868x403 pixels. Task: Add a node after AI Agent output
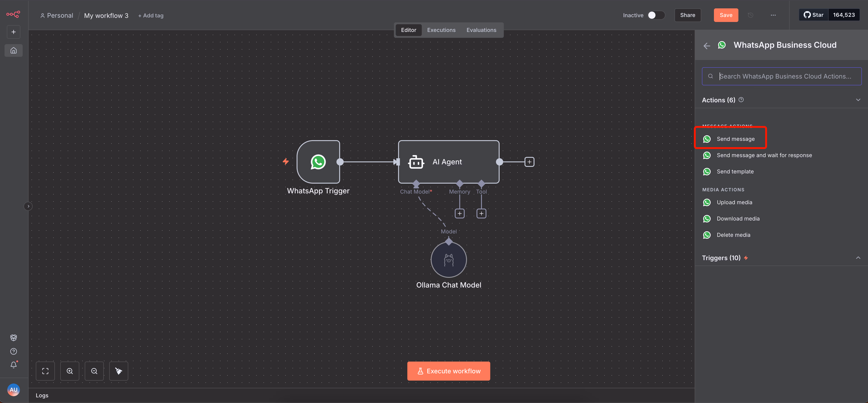529,162
